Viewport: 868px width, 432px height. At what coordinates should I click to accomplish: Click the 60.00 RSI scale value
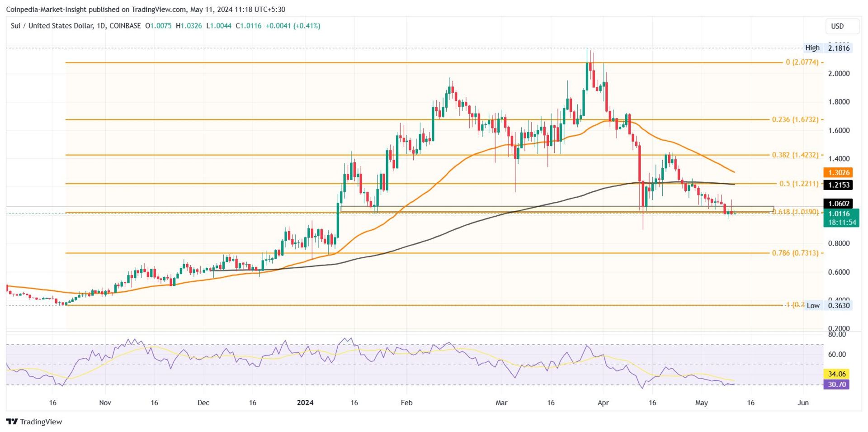tap(837, 354)
